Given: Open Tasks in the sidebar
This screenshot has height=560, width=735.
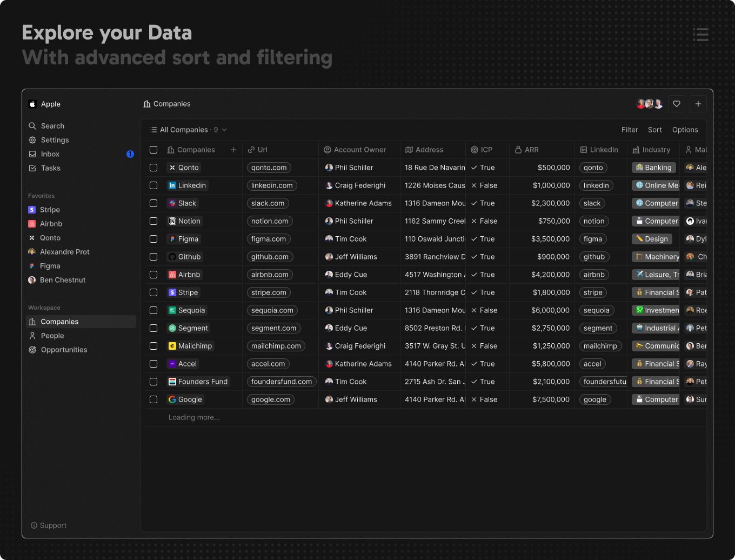Looking at the screenshot, I should (50, 168).
